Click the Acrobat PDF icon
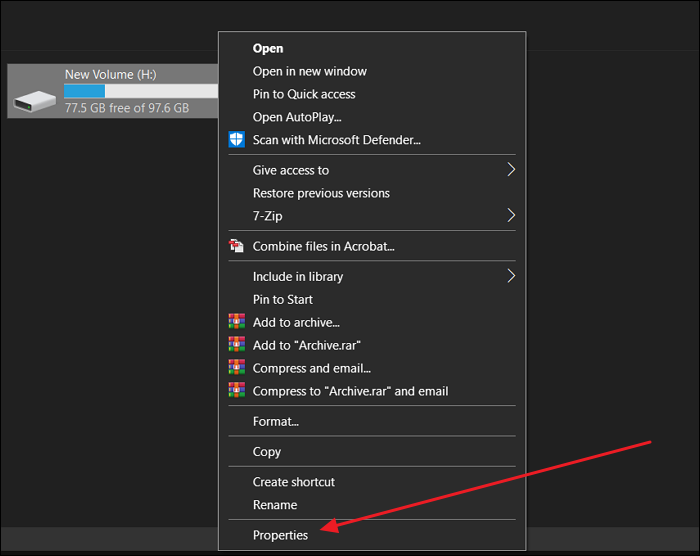This screenshot has height=556, width=700. click(236, 246)
